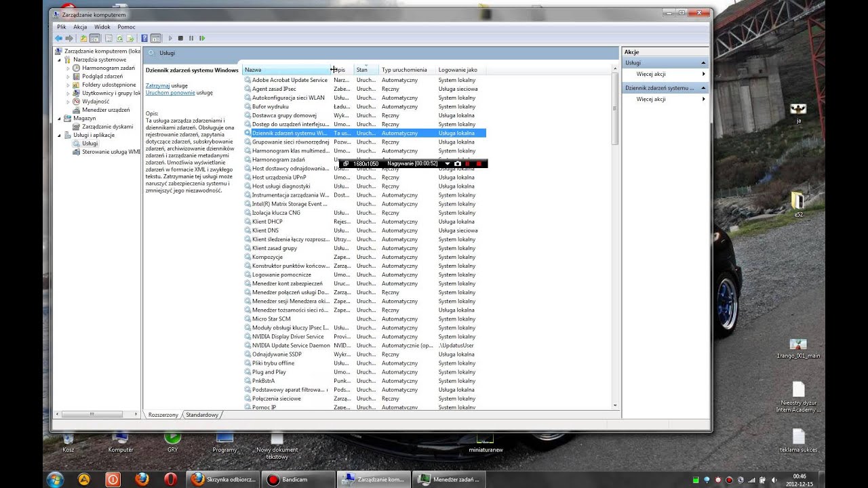Viewport: 868px width, 488px height.
Task: Click the Refresh toolbar icon
Action: (119, 39)
